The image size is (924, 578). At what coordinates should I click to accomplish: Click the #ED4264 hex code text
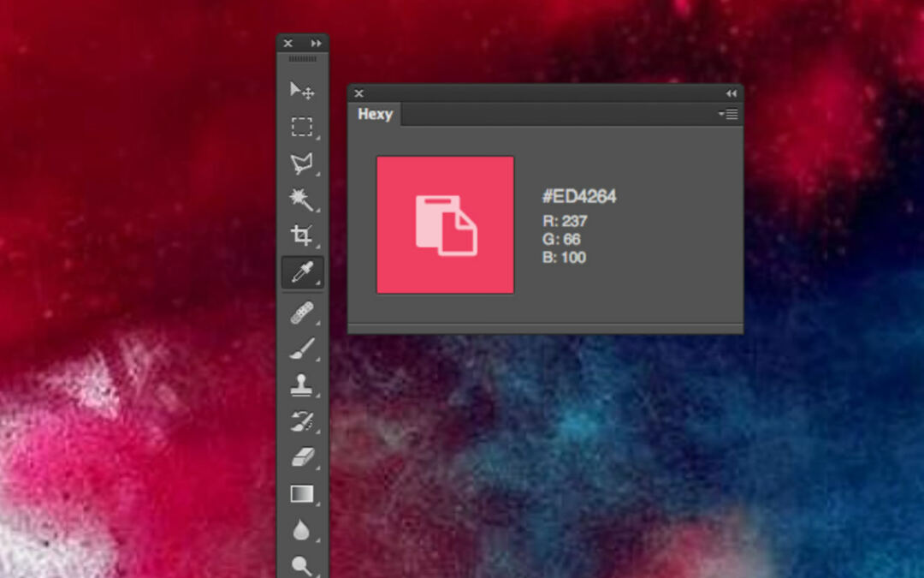point(579,197)
